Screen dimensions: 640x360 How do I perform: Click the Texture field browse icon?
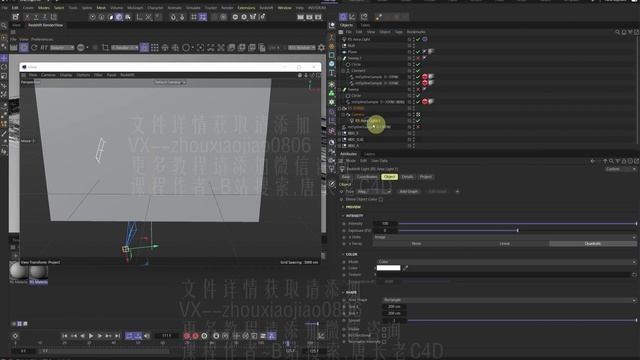tap(634, 275)
